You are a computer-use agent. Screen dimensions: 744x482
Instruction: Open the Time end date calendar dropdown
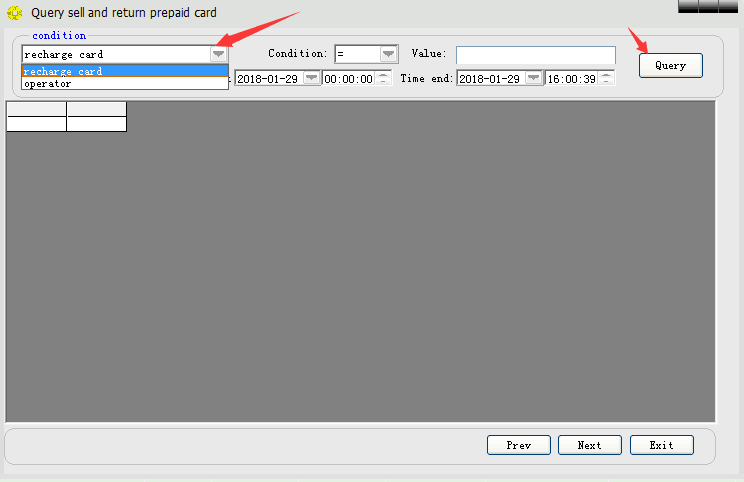point(533,78)
